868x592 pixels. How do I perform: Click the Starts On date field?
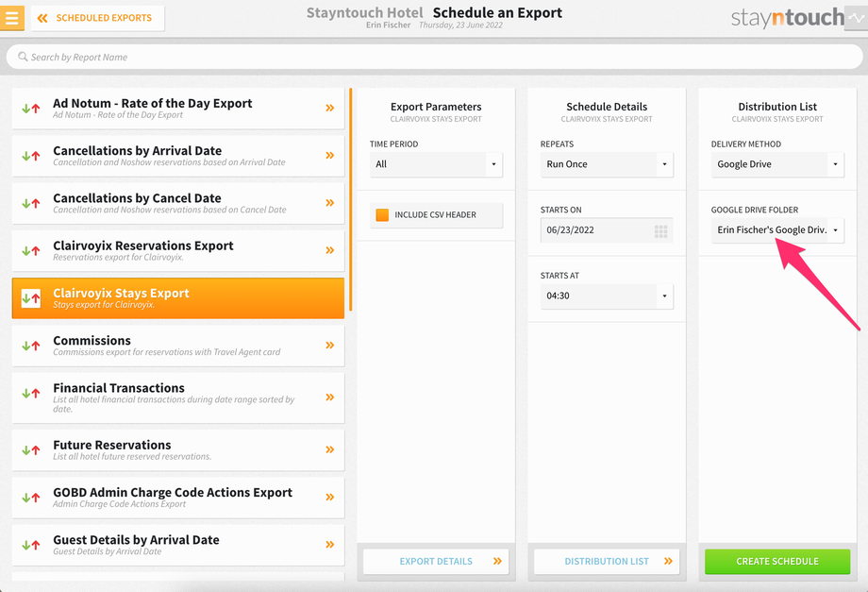point(607,230)
